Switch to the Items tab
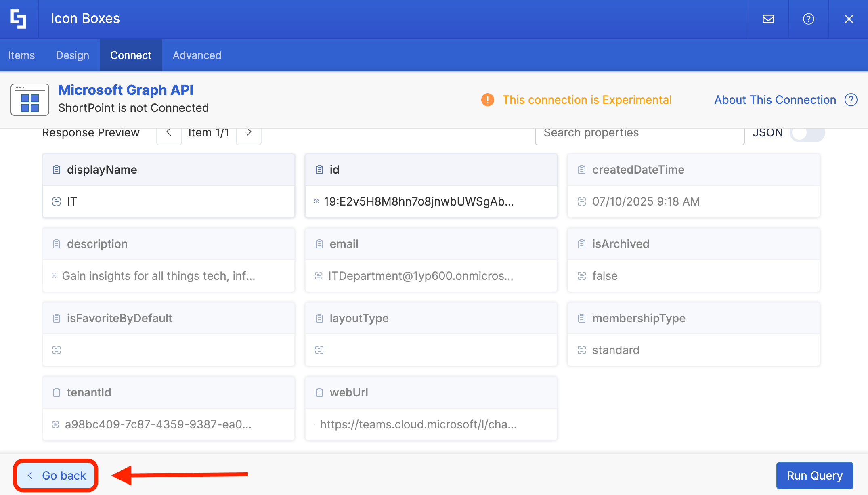Screen dimensions: 868x495 [21, 55]
